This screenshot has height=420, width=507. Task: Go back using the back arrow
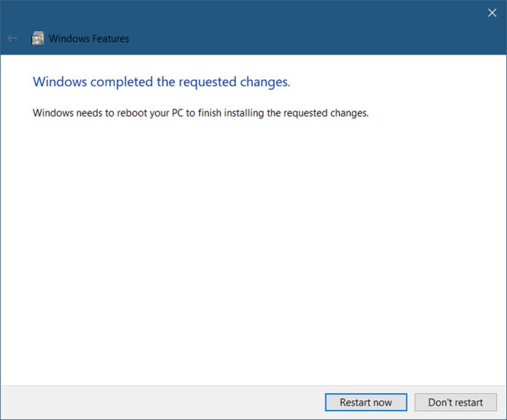pos(12,38)
